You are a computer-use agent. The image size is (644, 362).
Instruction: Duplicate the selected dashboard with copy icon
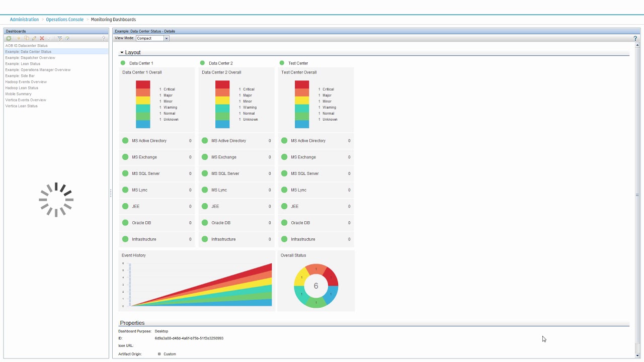(x=27, y=38)
